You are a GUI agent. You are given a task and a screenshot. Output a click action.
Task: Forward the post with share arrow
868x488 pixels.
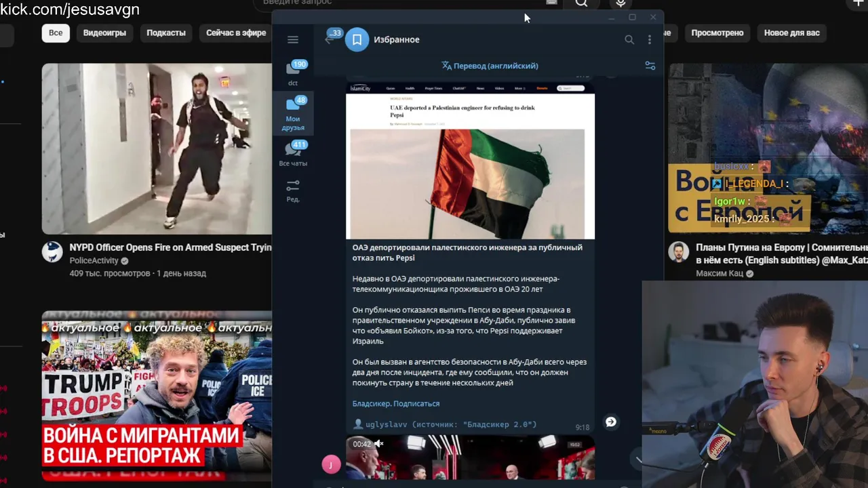tap(611, 422)
